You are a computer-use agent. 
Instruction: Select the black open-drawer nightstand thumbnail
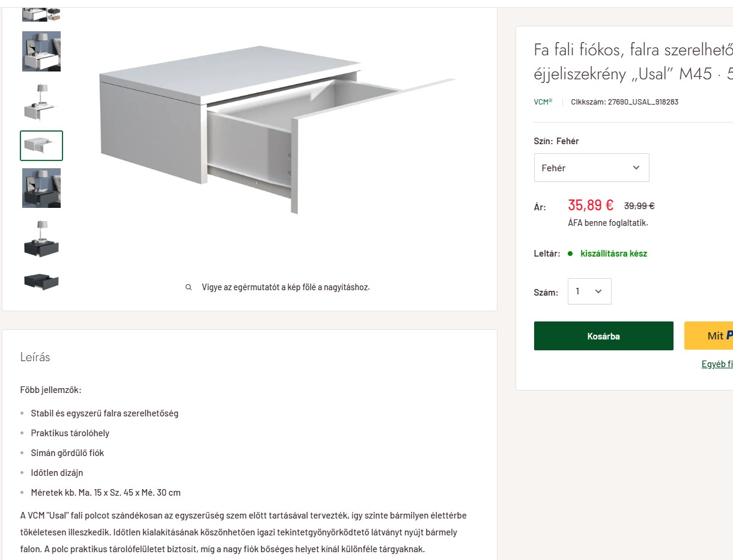[41, 281]
